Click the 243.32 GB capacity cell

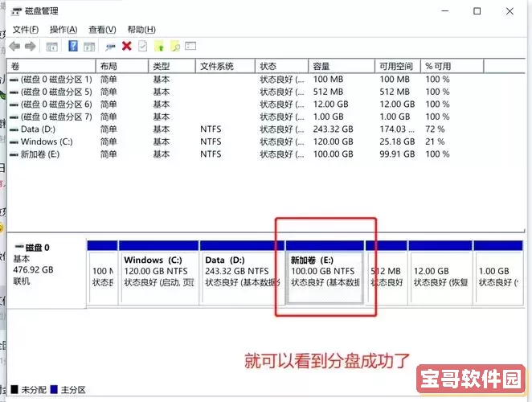334,129
